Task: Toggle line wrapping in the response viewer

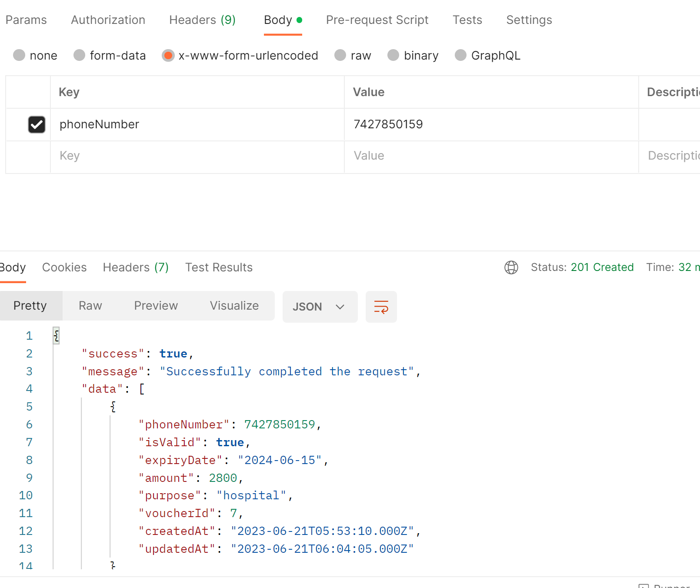Action: [x=381, y=306]
